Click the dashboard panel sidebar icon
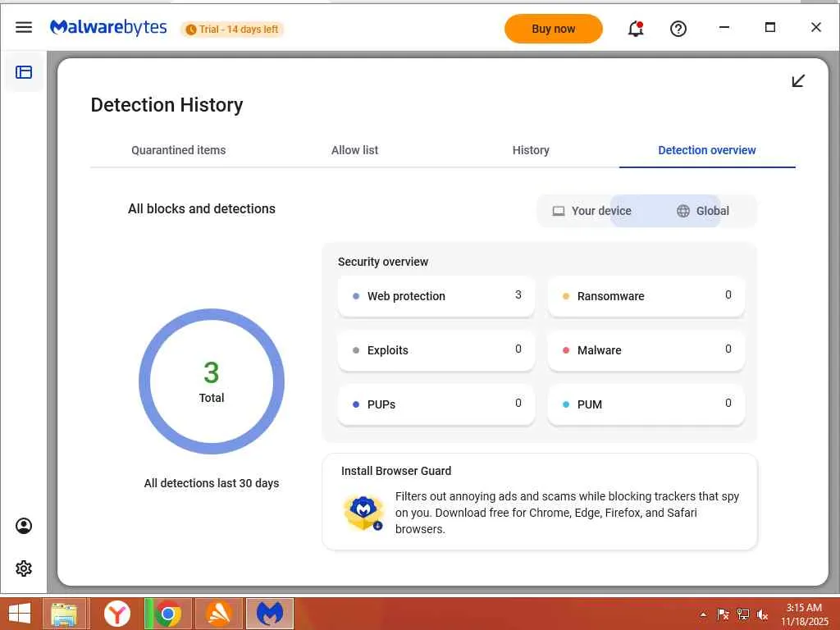 click(x=24, y=72)
